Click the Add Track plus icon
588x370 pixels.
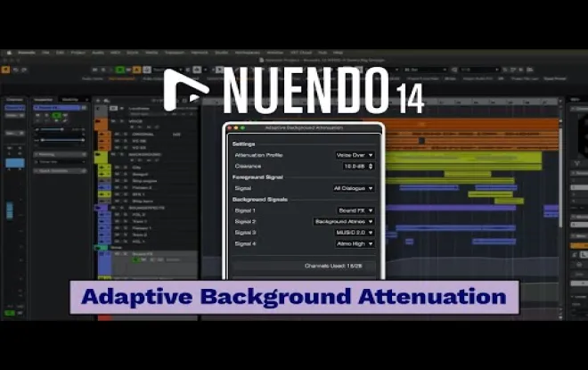98,101
